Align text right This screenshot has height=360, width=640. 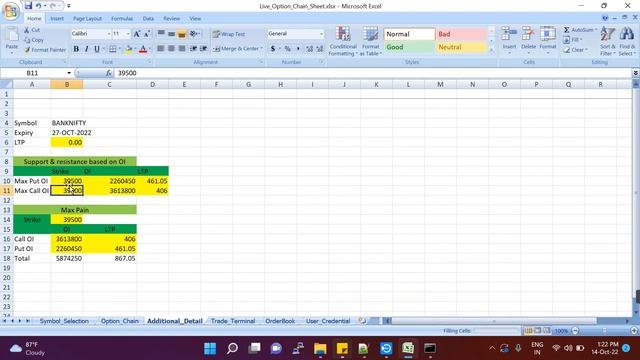(x=182, y=49)
